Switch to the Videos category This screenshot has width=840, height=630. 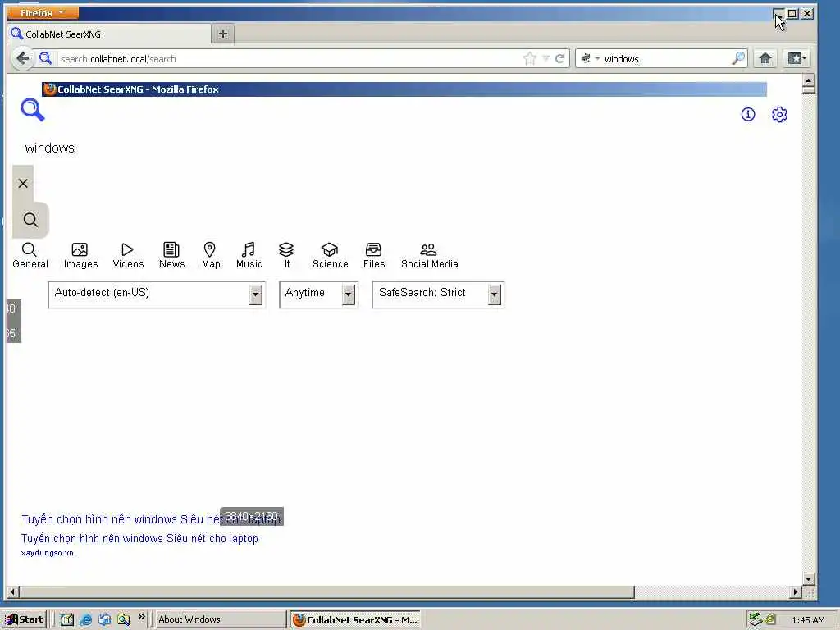pos(128,256)
